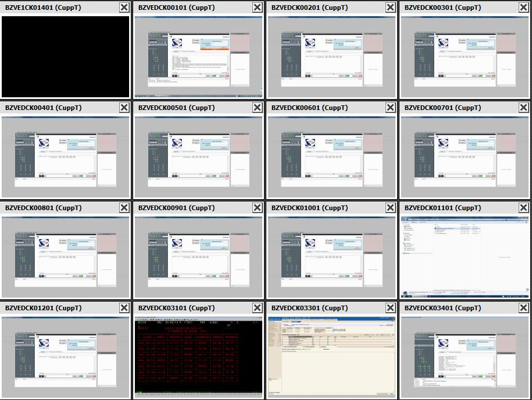This screenshot has width=532, height=400.
Task: Close the BZVEDCK03401 session tile
Action: tap(523, 308)
